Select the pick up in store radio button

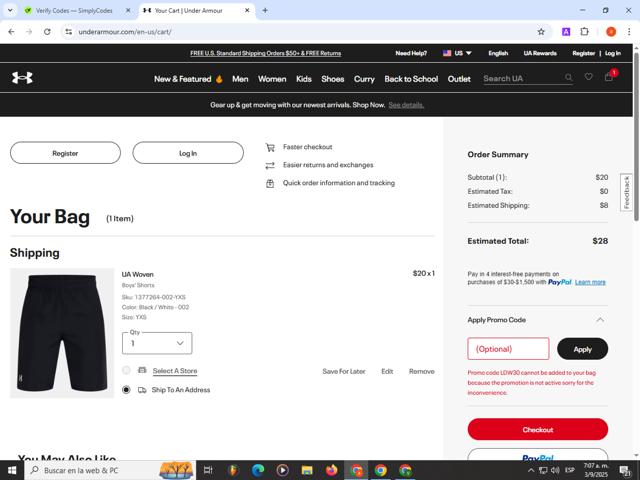click(x=126, y=370)
